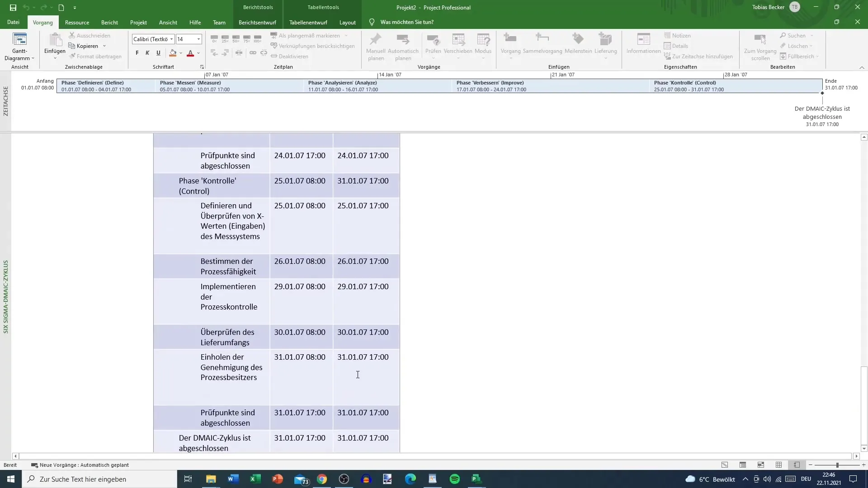Click Details in Eigenschaften group
The width and height of the screenshot is (868, 488).
click(676, 46)
